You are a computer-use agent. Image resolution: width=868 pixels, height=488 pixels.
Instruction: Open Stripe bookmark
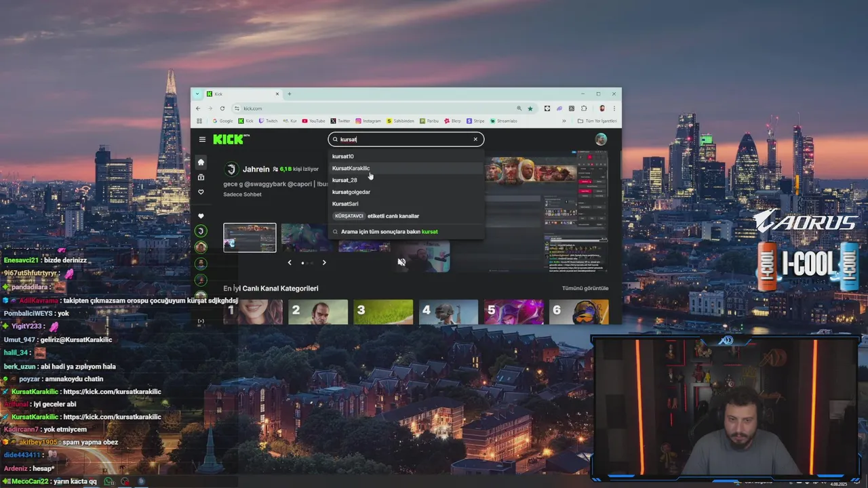tap(476, 121)
